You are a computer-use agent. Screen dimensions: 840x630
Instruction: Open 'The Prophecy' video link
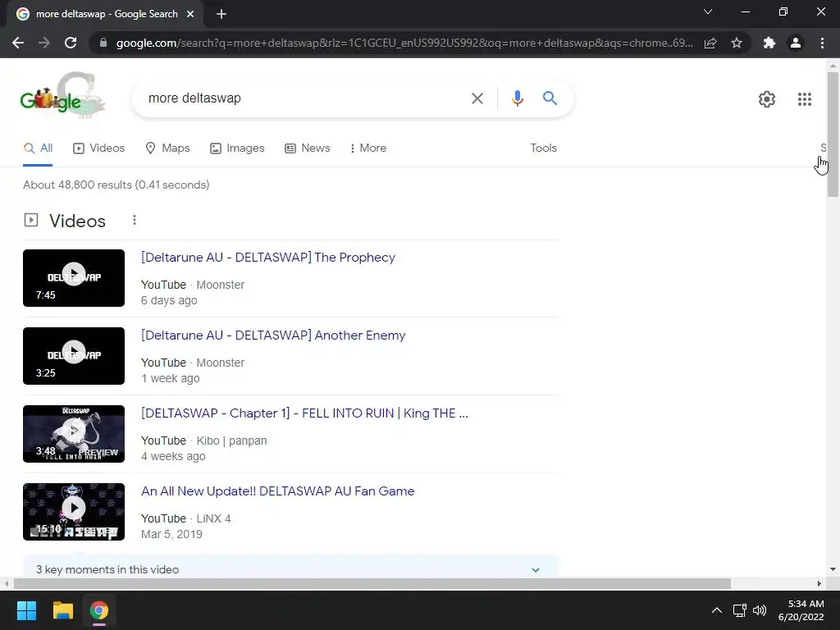(x=268, y=257)
